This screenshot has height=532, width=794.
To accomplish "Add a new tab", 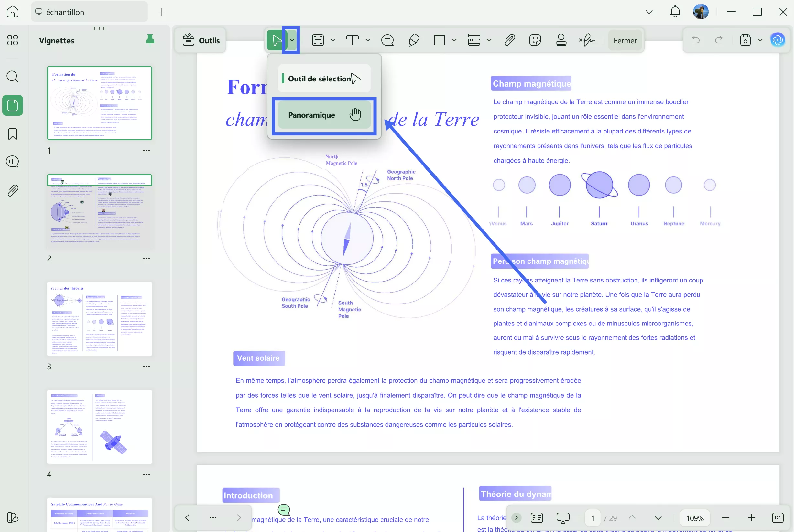I will pyautogui.click(x=162, y=12).
